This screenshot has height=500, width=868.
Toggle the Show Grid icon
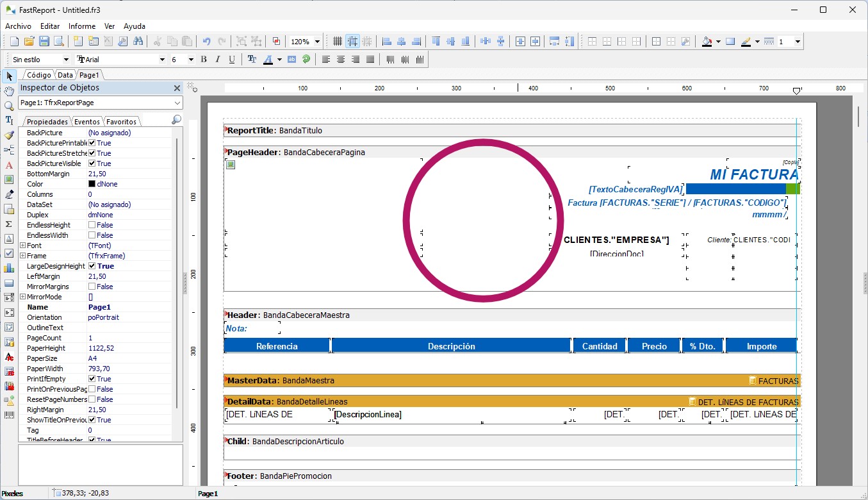point(338,42)
